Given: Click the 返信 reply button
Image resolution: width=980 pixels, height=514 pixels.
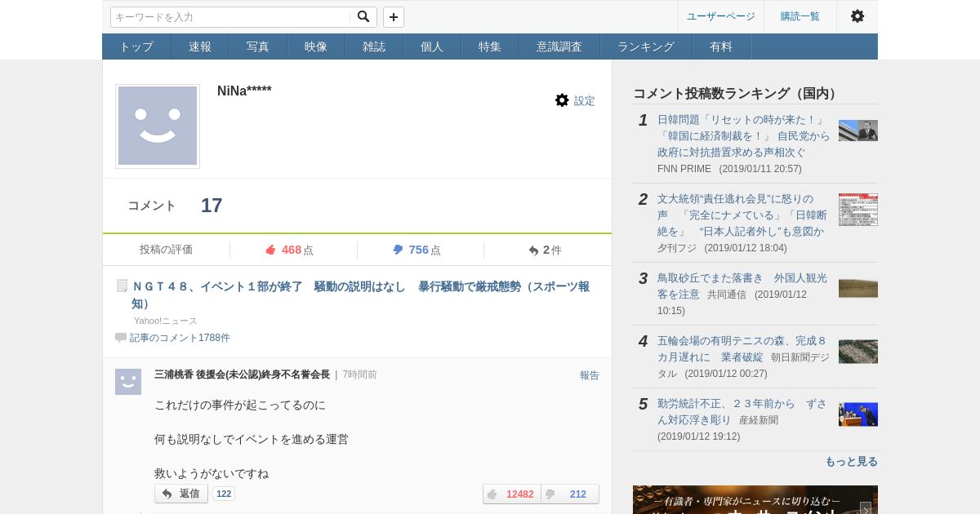Looking at the screenshot, I should (x=181, y=494).
